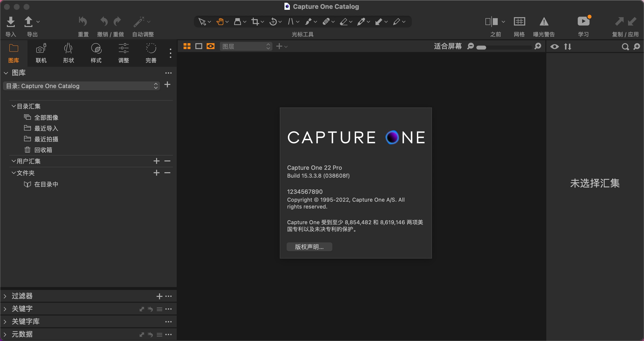
Task: Switch to the Shape (形状) tool tab
Action: [x=68, y=53]
